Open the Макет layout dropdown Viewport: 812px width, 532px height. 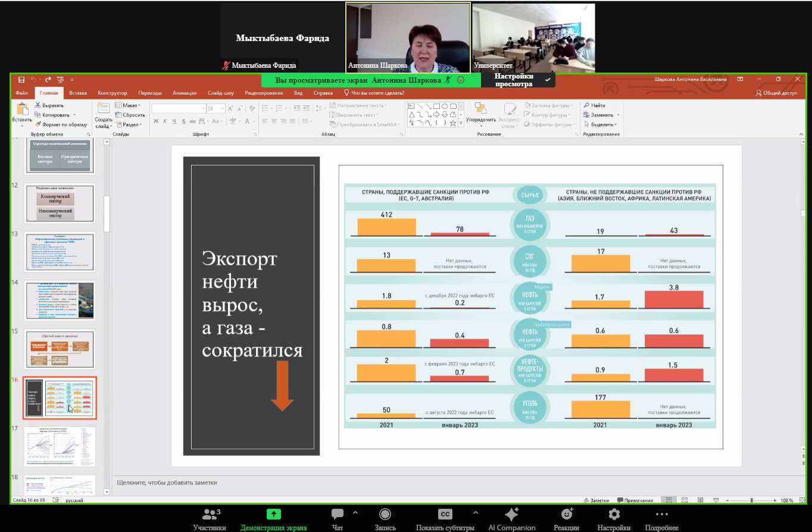(x=129, y=105)
